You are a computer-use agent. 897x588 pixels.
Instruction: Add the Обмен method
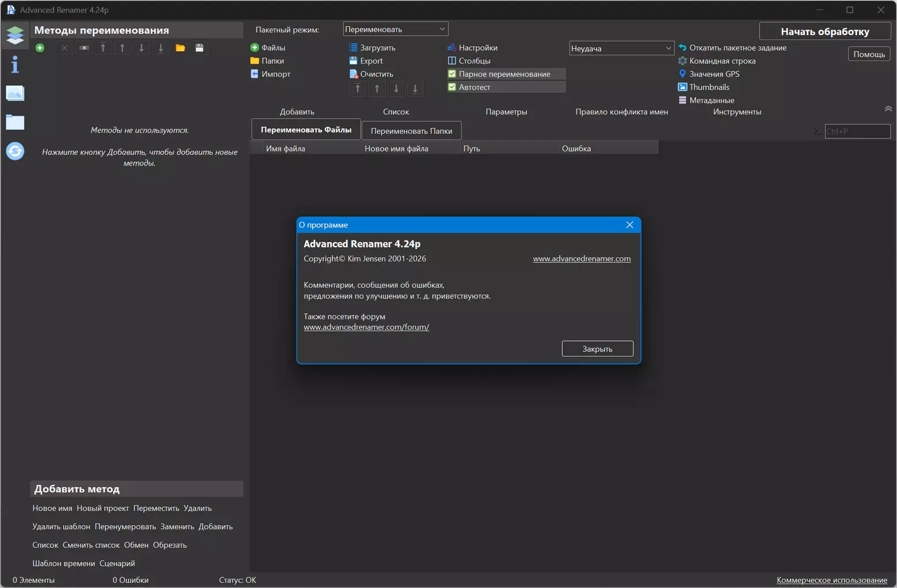point(136,545)
